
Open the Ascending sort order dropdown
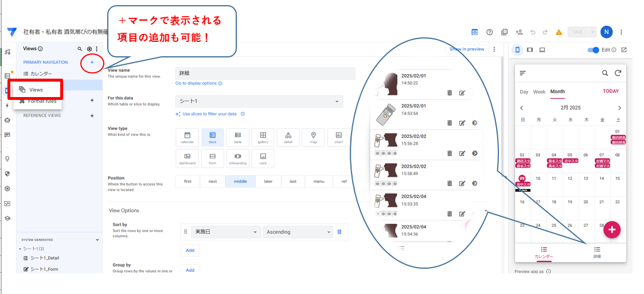pos(298,232)
